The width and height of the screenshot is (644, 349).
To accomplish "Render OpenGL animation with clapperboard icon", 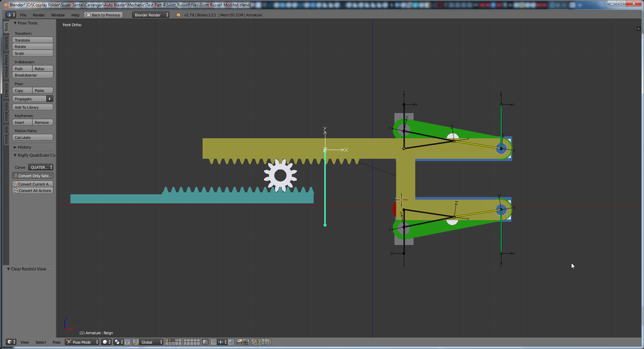I will click(246, 342).
